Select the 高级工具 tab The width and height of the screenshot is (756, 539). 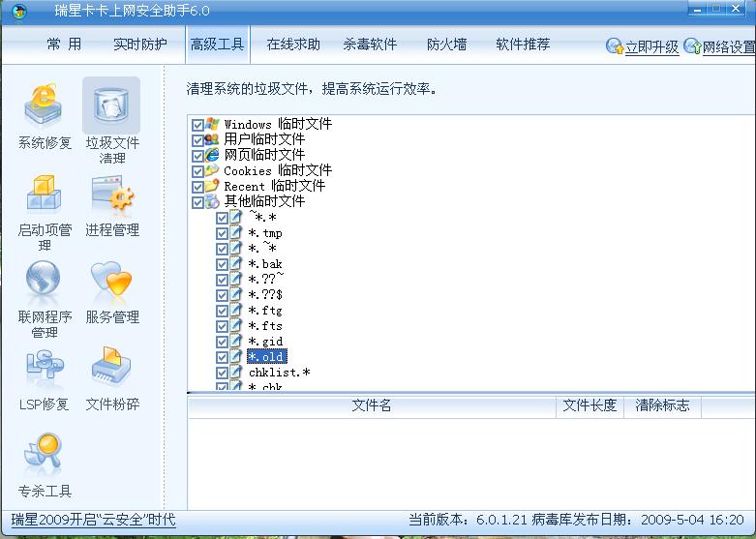coord(218,45)
